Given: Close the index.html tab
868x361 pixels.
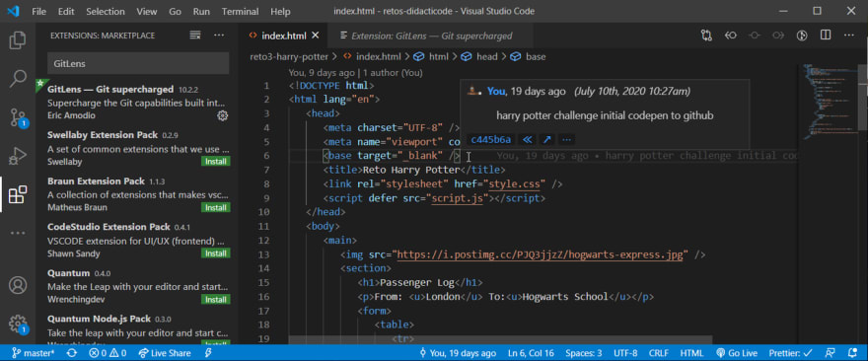Looking at the screenshot, I should click(316, 36).
